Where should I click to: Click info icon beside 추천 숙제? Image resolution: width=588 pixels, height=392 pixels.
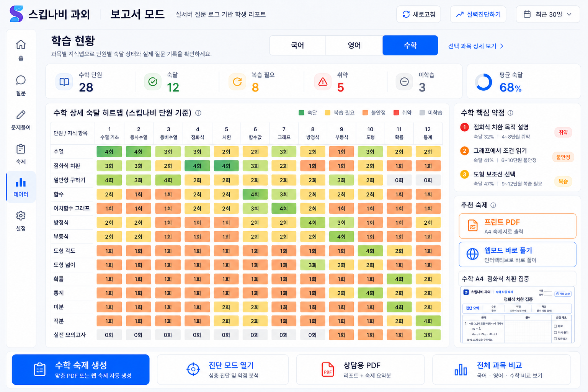coord(493,205)
